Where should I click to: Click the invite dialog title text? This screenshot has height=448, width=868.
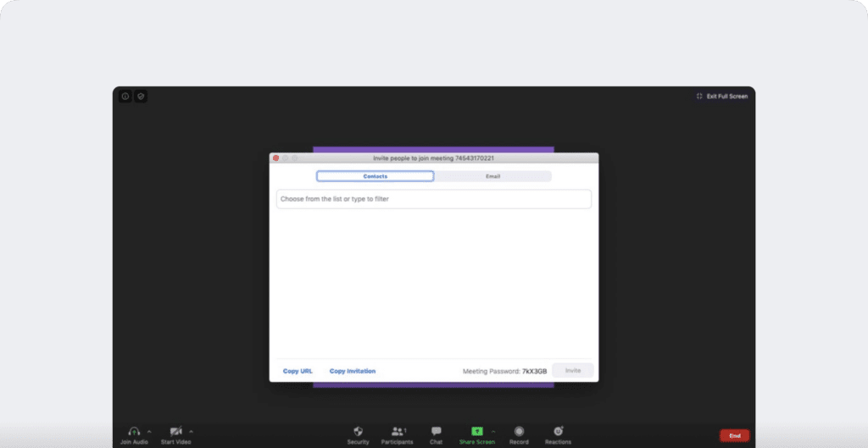click(x=433, y=158)
